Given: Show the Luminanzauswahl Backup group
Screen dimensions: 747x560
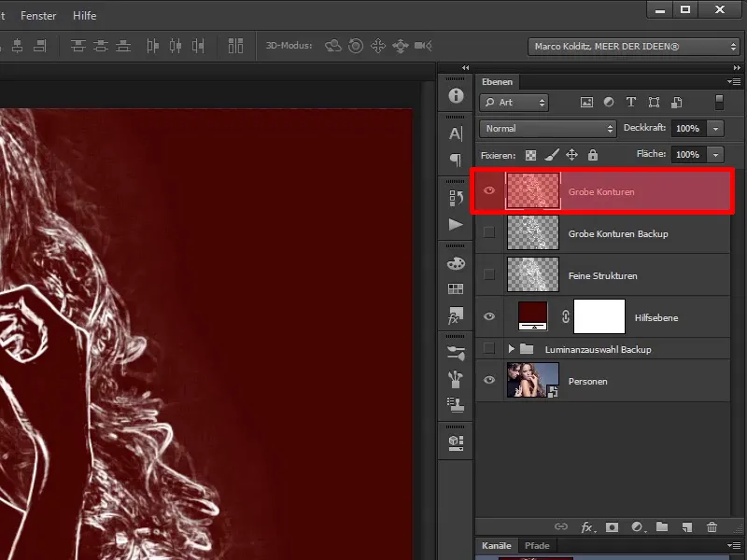Looking at the screenshot, I should click(488, 348).
